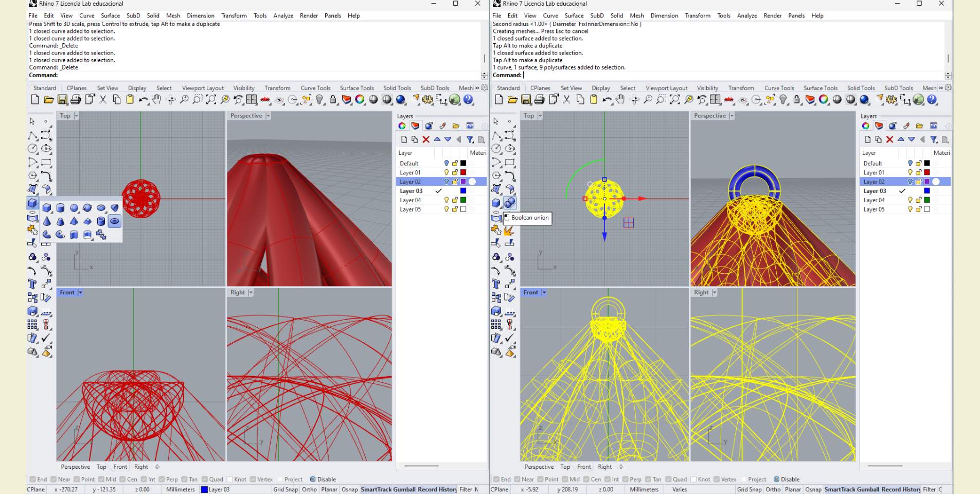This screenshot has height=494, width=980.
Task: Select the Ellipsoid tool in left solid flyout
Action: pyautogui.click(x=101, y=208)
